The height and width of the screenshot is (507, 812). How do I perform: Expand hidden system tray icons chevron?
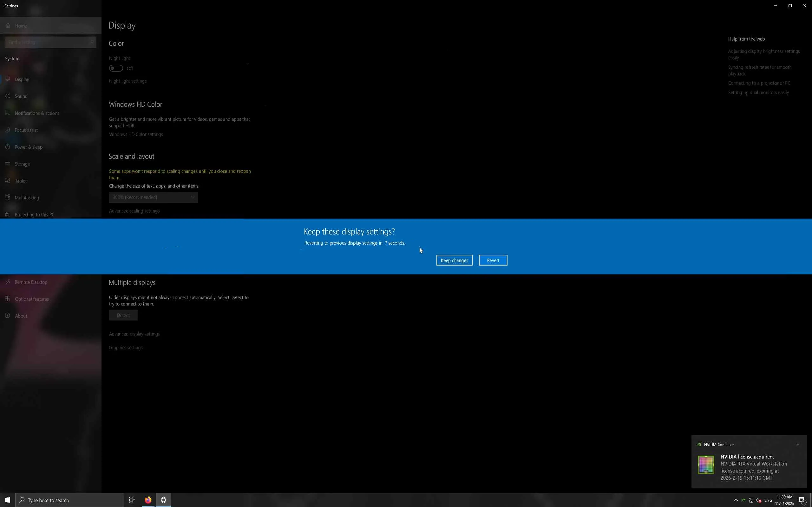click(x=736, y=500)
